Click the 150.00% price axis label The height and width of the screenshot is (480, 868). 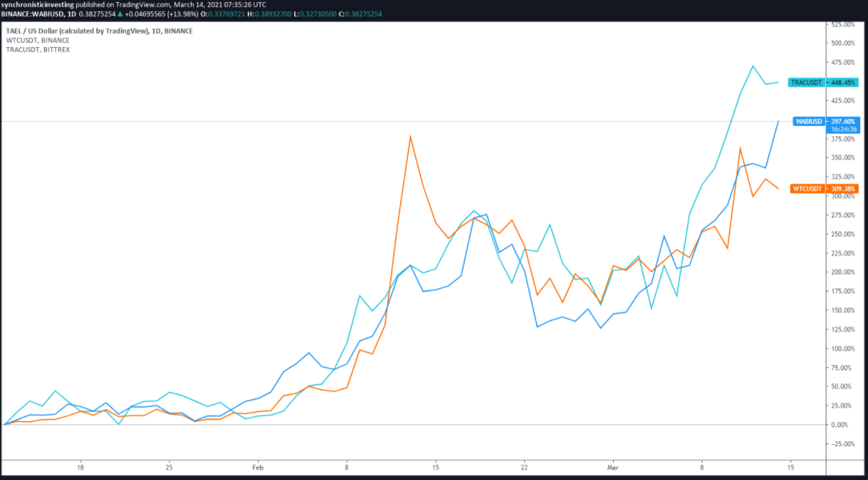pos(843,310)
